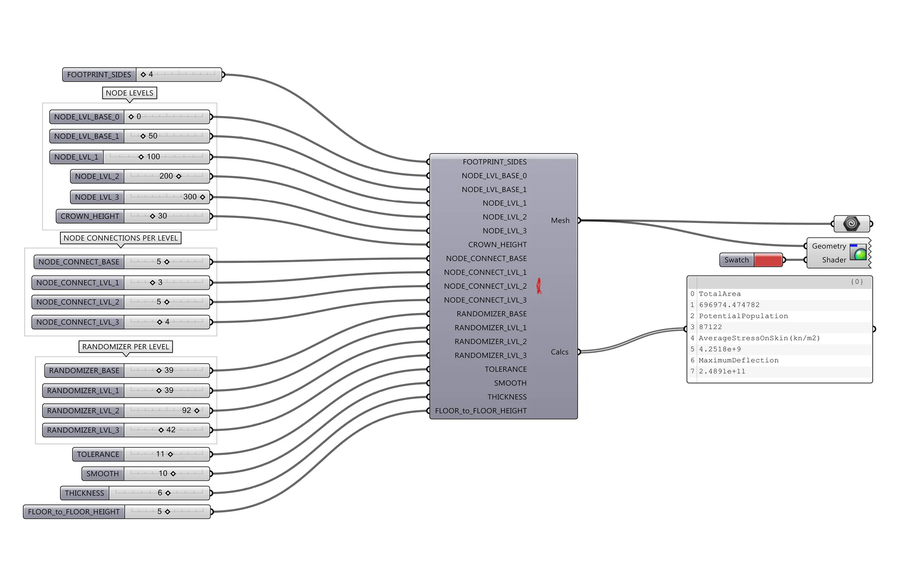Select the RANDOMIZER PER LEVEL group label
The height and width of the screenshot is (588, 901).
point(125,346)
